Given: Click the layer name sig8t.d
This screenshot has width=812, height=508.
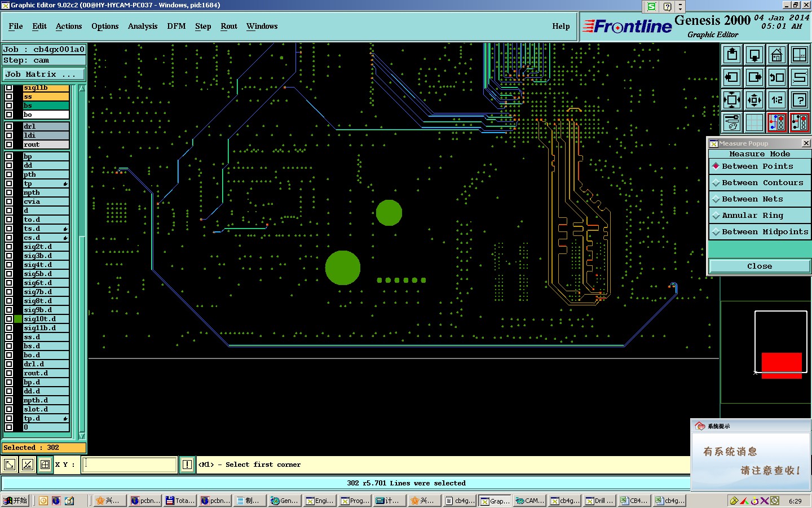Looking at the screenshot, I should (46, 301).
